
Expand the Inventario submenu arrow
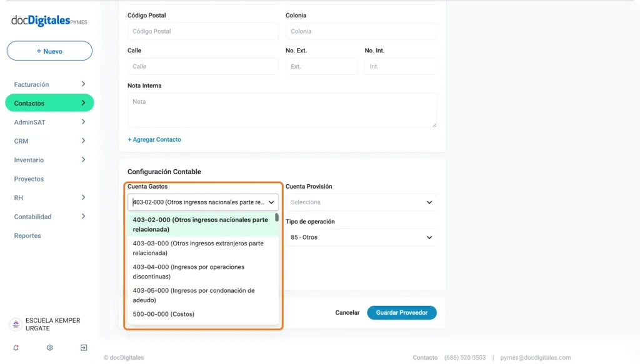[83, 160]
